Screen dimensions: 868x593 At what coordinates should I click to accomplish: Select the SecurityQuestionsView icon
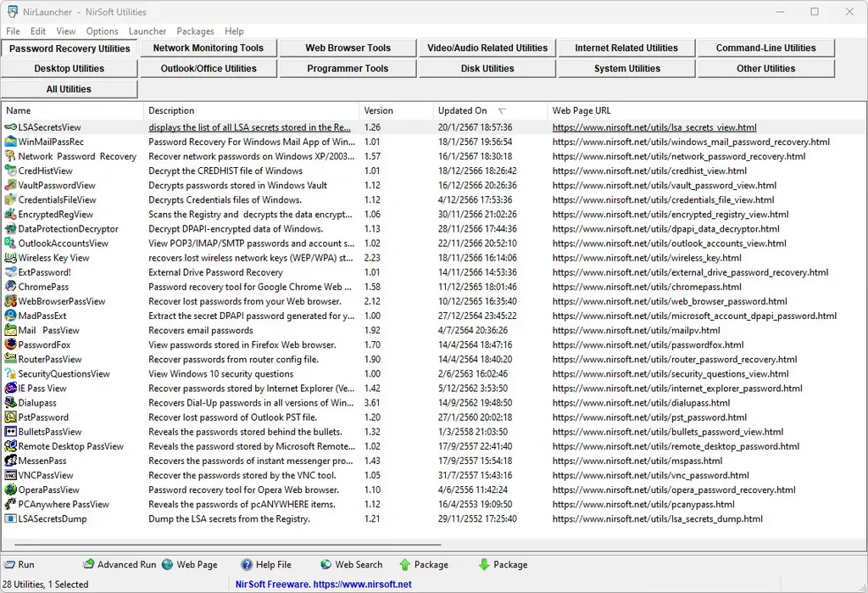[x=10, y=373]
